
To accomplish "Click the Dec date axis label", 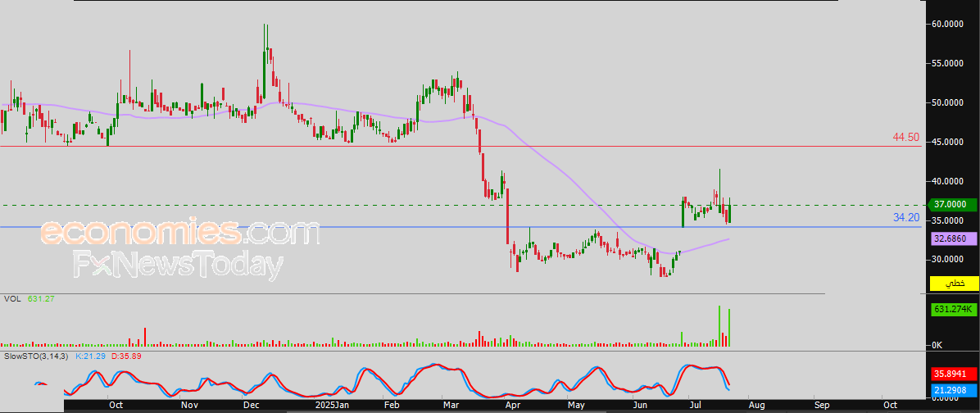I will tap(252, 405).
